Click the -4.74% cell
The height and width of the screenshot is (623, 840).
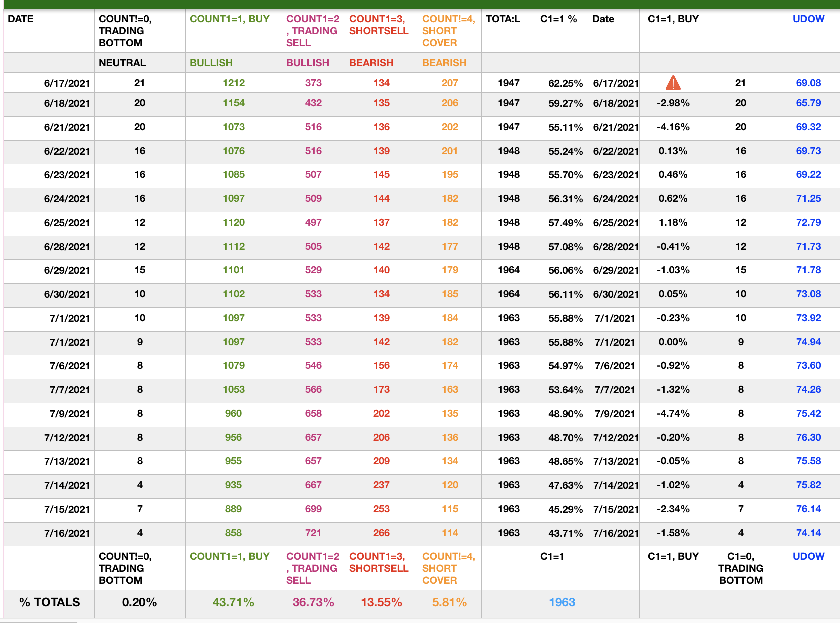(673, 414)
